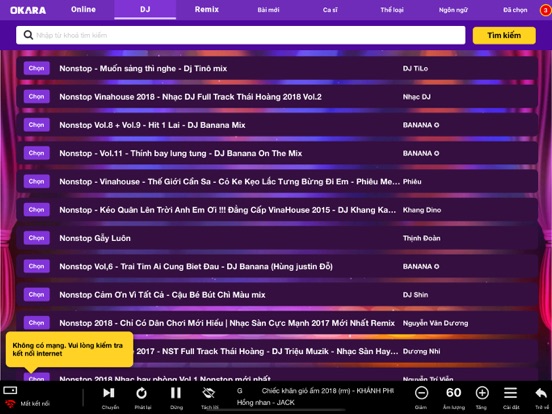Click Chọn for Nonstop Vol.8 + Vol.9
This screenshot has width=552, height=414.
click(37, 125)
